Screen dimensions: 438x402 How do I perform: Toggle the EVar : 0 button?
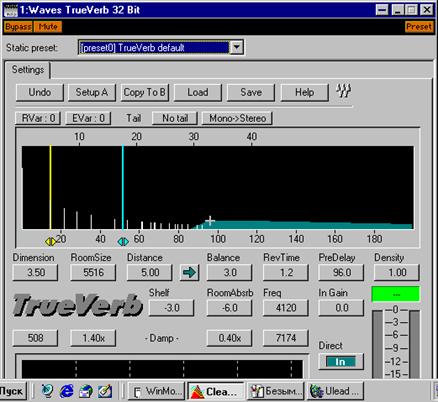(x=88, y=118)
